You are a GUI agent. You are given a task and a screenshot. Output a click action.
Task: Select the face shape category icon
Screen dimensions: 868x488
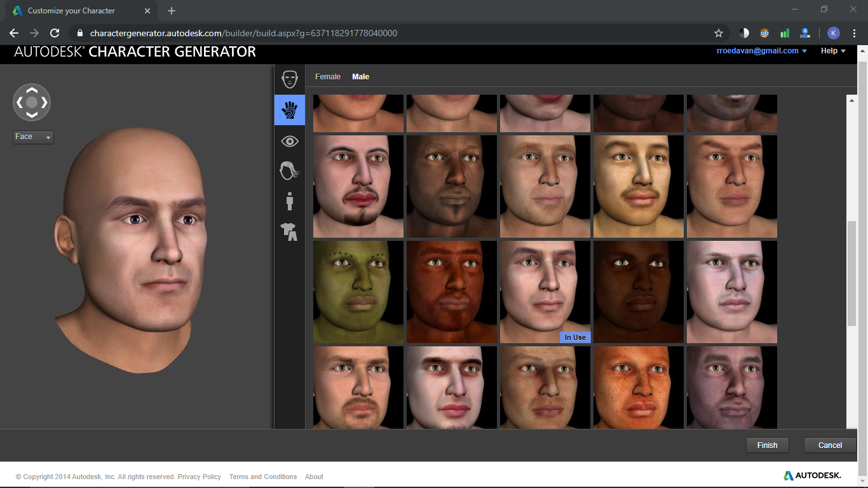(x=289, y=79)
